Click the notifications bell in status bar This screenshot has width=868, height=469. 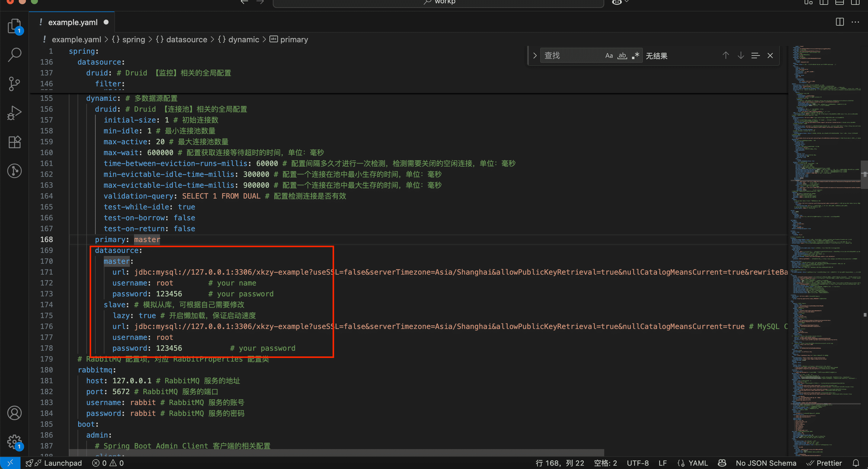coord(856,463)
